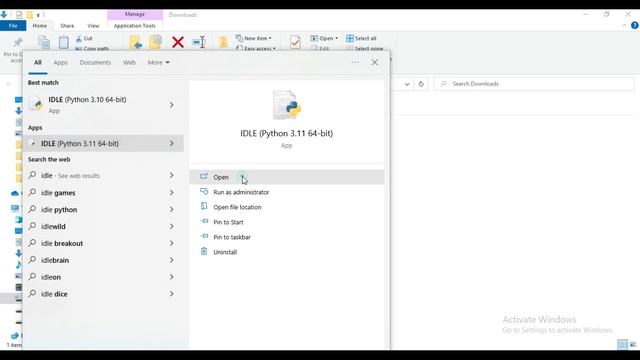The width and height of the screenshot is (640, 360).
Task: Click Select all in ribbon
Action: pos(361,38)
